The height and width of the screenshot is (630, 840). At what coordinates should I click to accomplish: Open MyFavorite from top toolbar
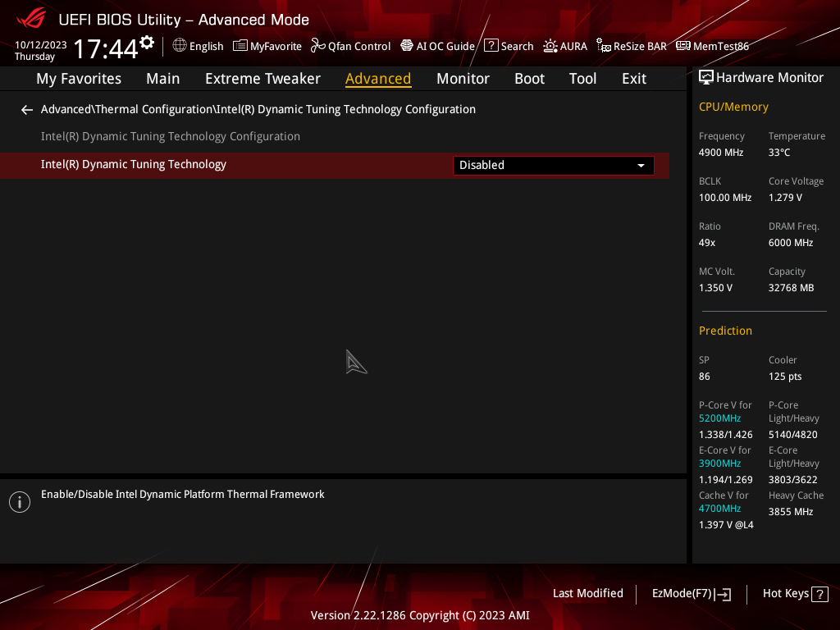[267, 46]
